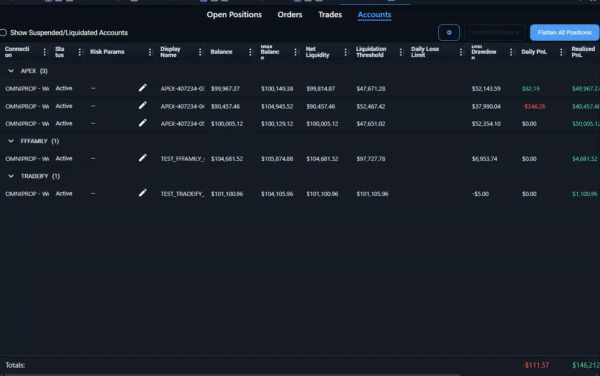The image size is (600, 376).
Task: Select TEST_FFFAMILY display name cell
Action: pyautogui.click(x=182, y=159)
